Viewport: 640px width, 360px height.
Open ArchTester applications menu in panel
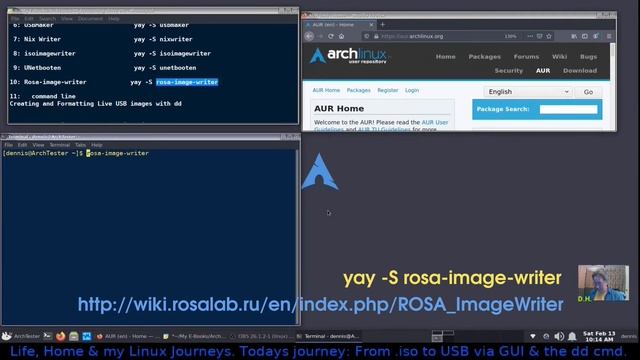click(x=21, y=336)
